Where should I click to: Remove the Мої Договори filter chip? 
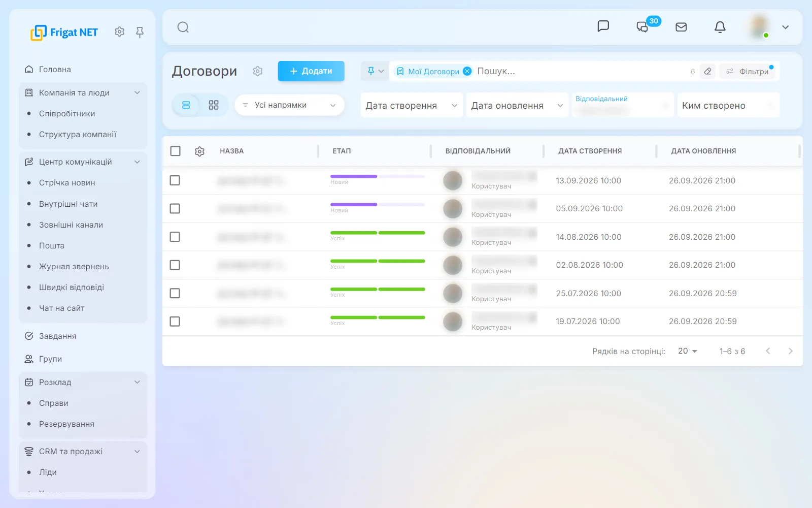(x=467, y=71)
